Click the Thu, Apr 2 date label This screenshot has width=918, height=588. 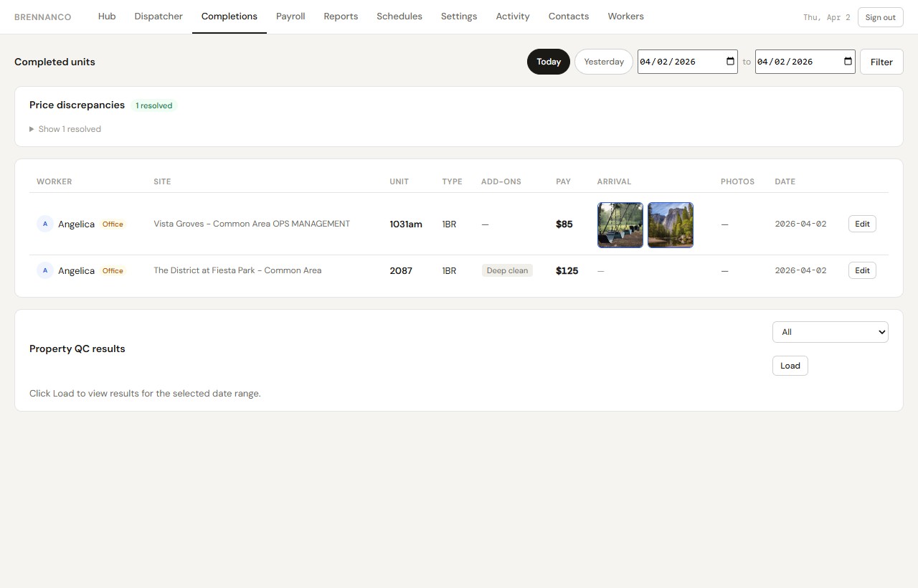click(827, 17)
